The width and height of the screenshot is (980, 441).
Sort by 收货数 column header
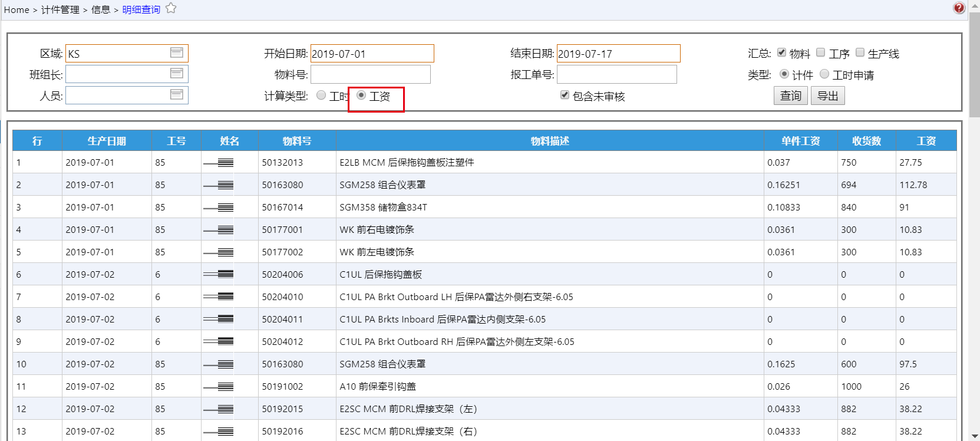pos(867,141)
